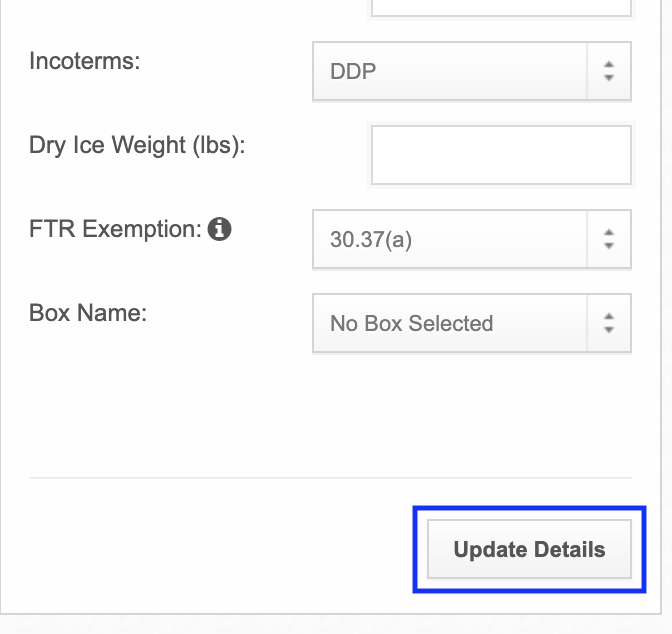Click the down arrow on Incoterms selector
The width and height of the screenshot is (672, 634).
coord(609,78)
